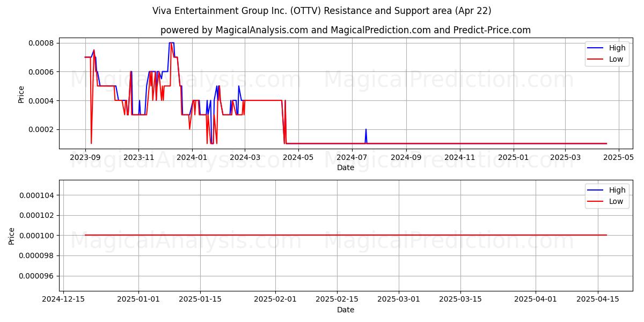Click the bottom chart x tick 2025-04-15

pyautogui.click(x=597, y=299)
